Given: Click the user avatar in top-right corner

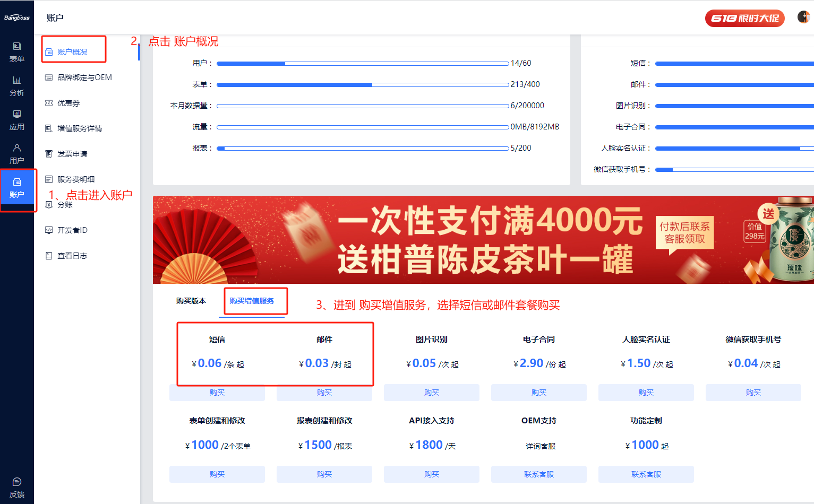Looking at the screenshot, I should (803, 17).
